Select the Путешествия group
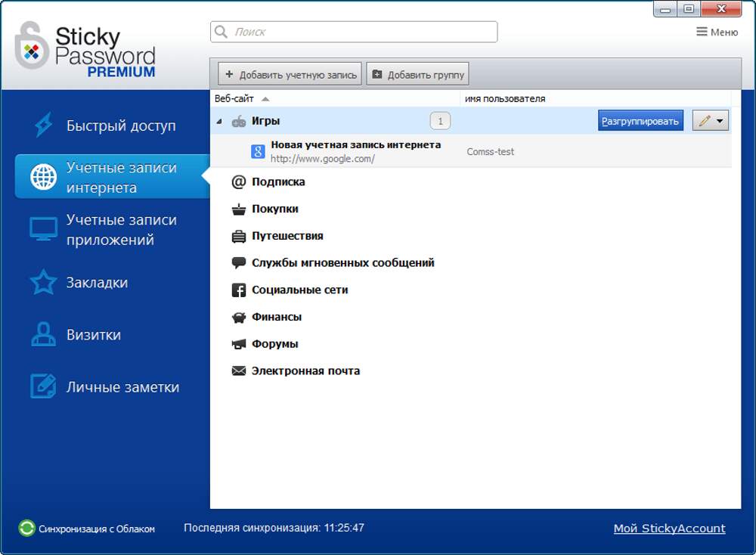 click(287, 236)
